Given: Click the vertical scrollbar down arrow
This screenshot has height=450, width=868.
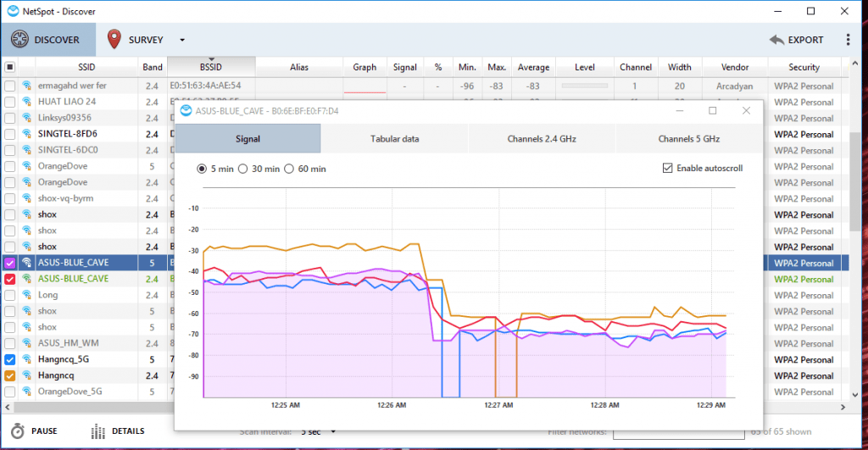Looking at the screenshot, I should (854, 395).
